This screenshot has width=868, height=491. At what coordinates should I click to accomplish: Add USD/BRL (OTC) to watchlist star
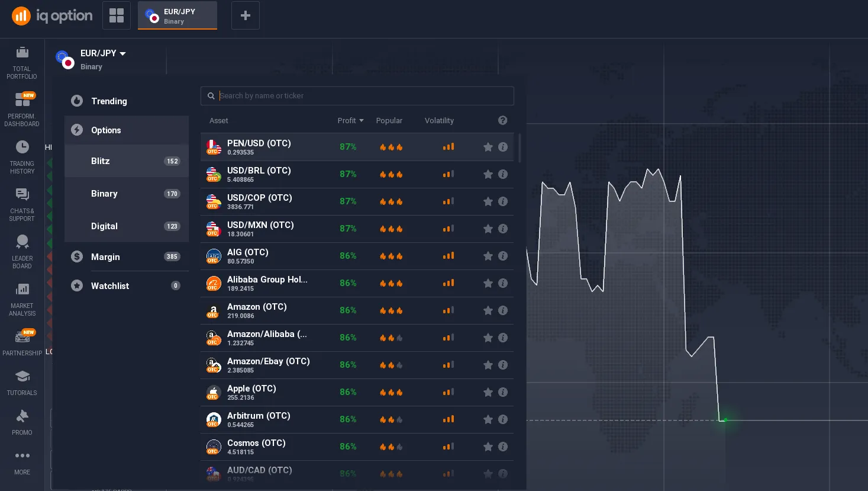[x=488, y=174]
